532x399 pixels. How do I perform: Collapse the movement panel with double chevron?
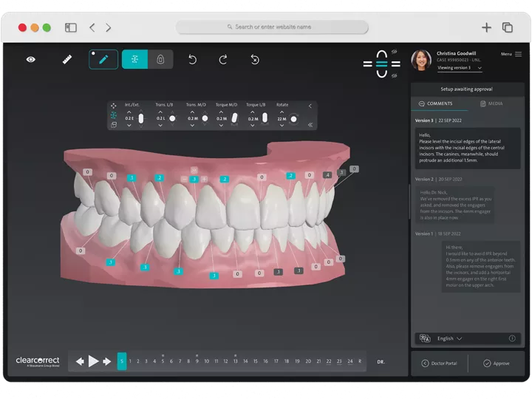(310, 125)
